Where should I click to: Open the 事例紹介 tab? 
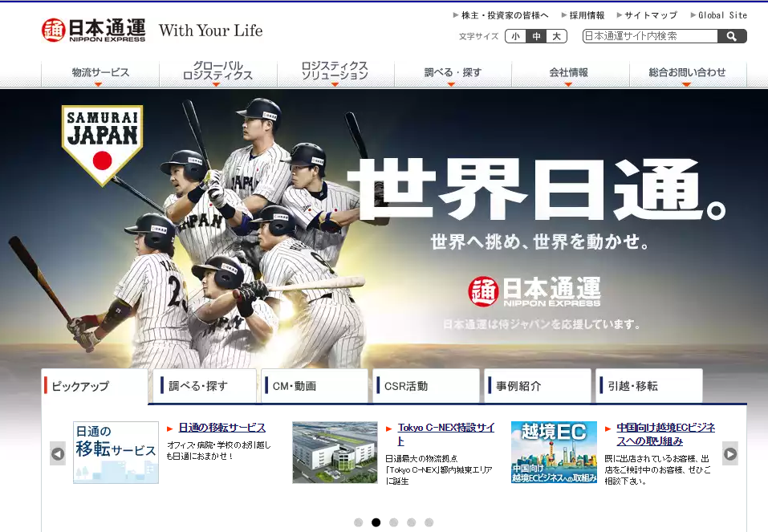(538, 386)
